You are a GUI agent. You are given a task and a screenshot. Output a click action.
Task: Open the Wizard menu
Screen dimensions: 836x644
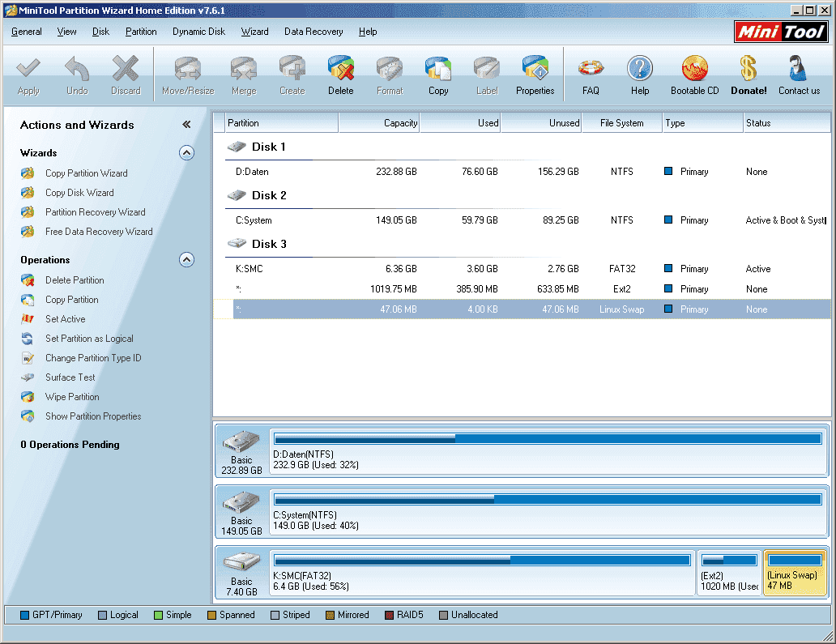click(x=255, y=32)
